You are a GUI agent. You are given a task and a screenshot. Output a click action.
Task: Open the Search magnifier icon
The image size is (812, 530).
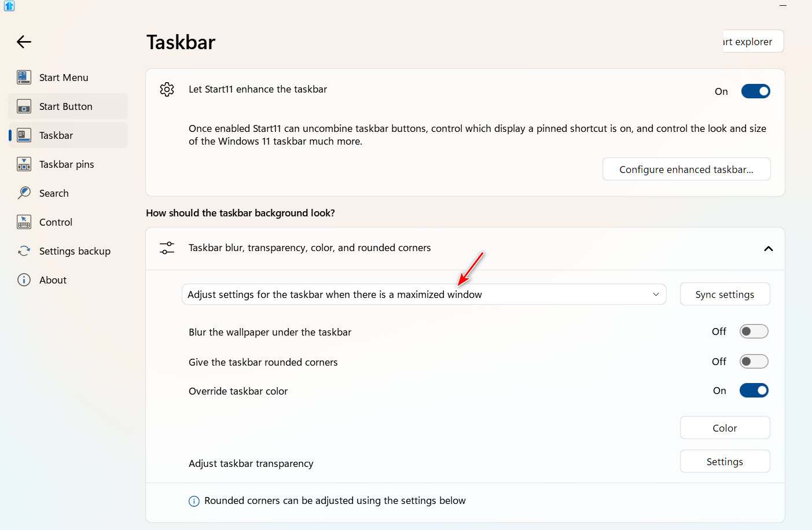tap(24, 193)
